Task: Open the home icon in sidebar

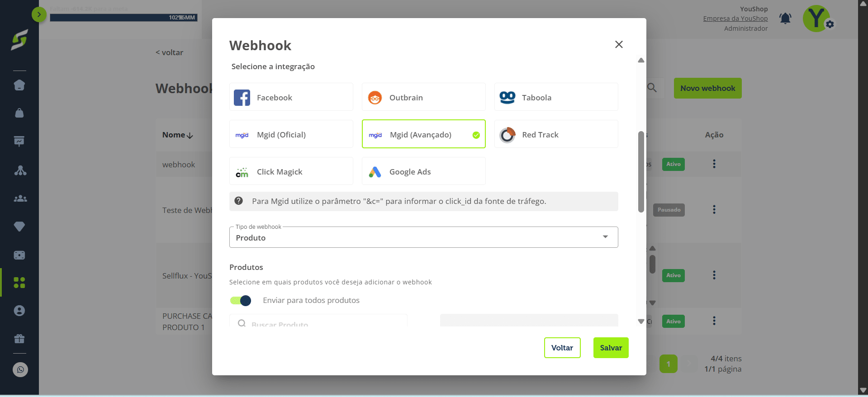Action: (x=19, y=85)
